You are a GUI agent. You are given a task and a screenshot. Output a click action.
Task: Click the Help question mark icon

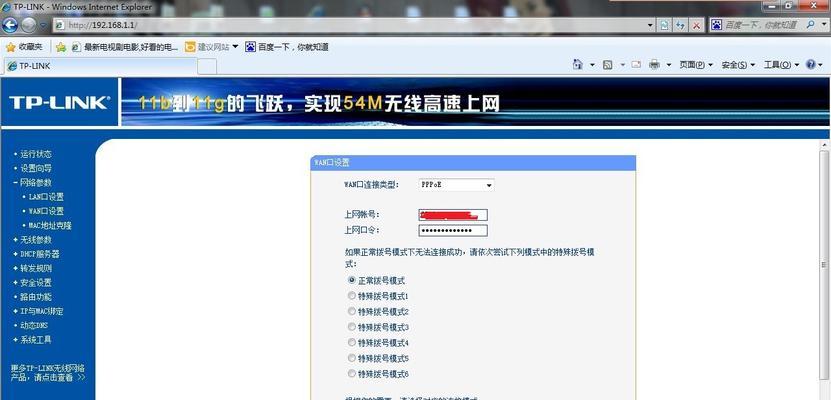coord(810,65)
